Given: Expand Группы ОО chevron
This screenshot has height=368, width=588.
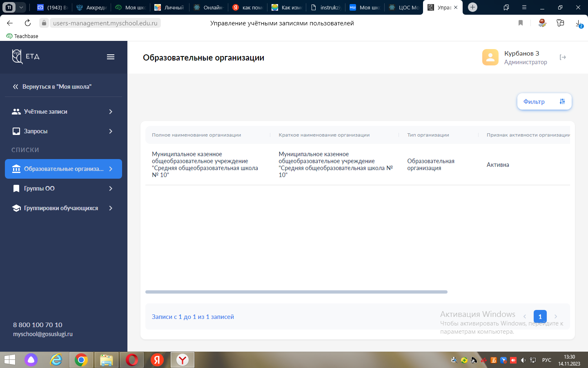Looking at the screenshot, I should pos(111,188).
